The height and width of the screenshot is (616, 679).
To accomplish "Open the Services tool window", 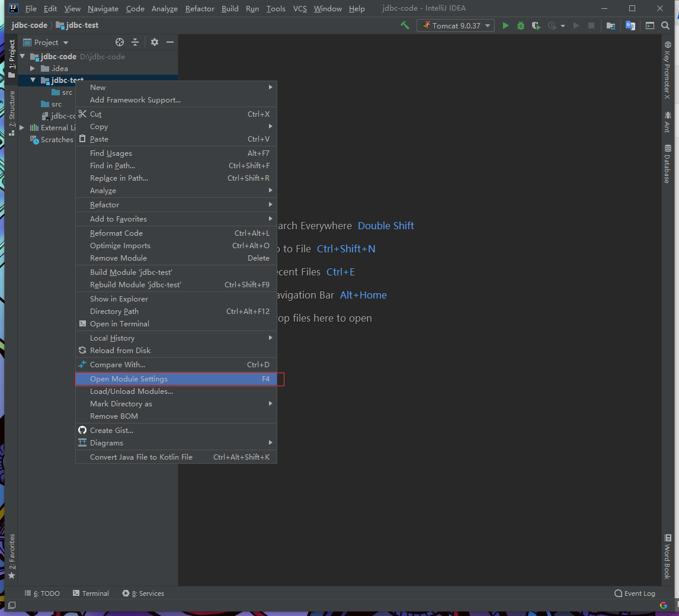I will [x=143, y=593].
